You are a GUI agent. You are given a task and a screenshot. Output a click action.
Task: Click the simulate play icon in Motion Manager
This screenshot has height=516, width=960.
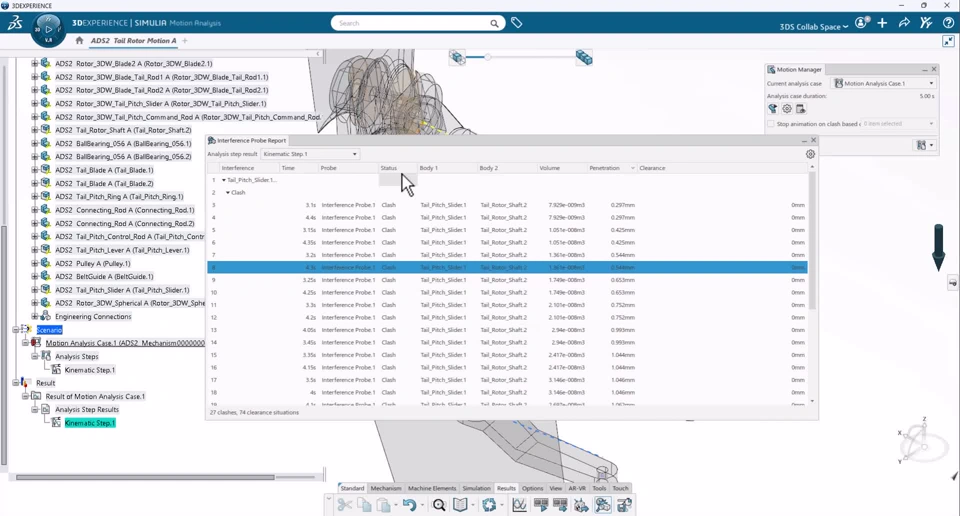tap(773, 109)
